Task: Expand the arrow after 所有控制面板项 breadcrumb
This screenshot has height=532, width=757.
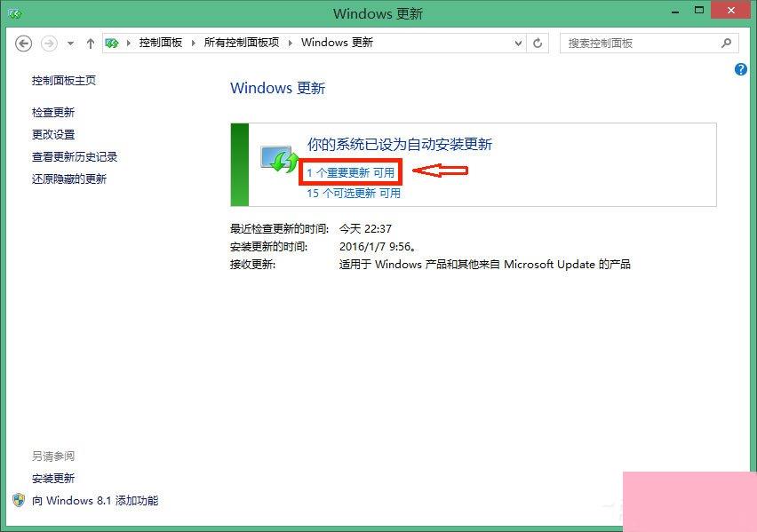Action: coord(291,43)
